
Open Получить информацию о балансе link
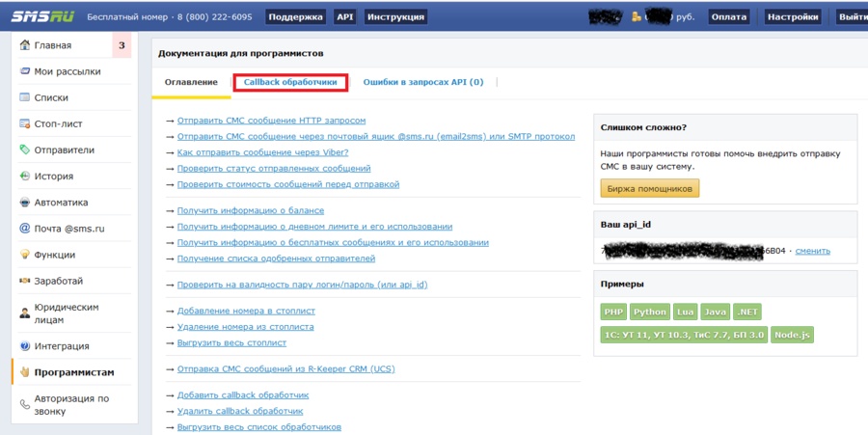coord(251,210)
